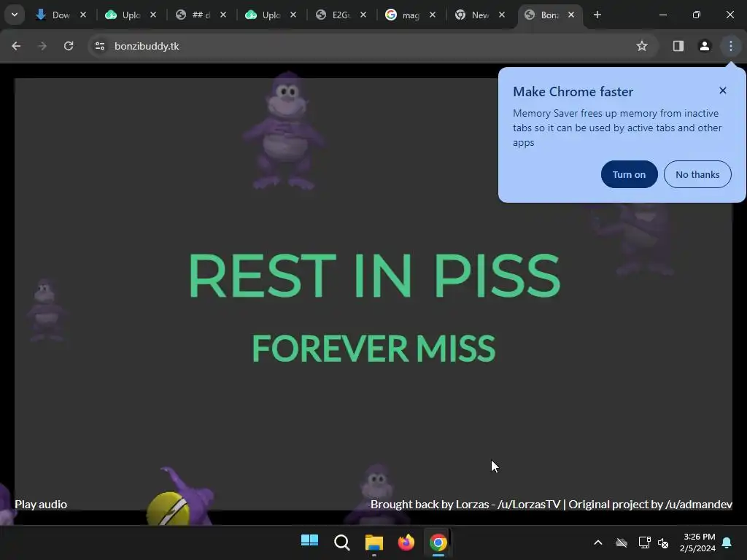View site information icon in address bar
747x560 pixels.
[99, 46]
